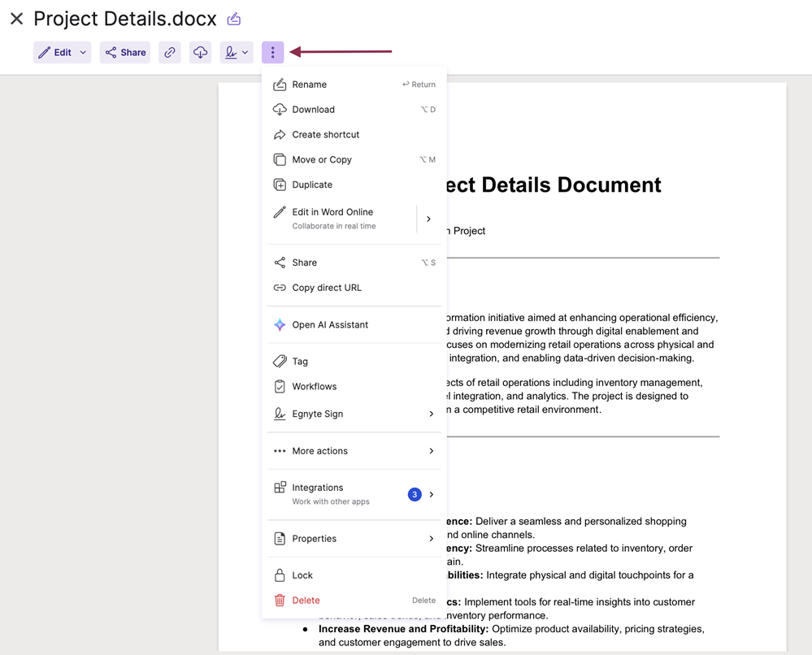Select Tag menu entry

coord(354,362)
